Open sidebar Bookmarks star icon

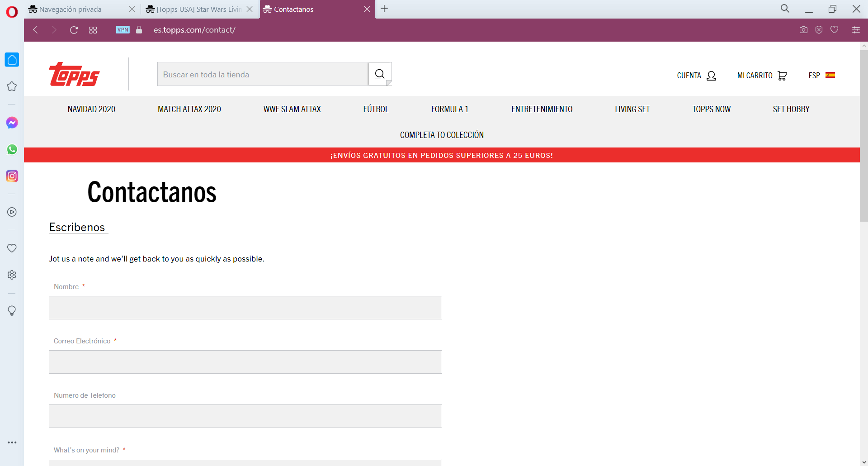click(x=12, y=86)
